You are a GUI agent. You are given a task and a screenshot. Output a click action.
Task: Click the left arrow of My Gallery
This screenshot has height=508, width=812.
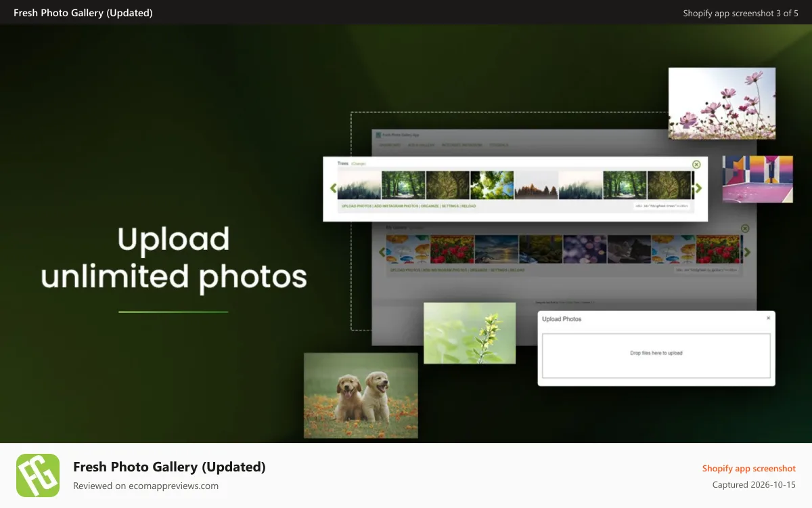click(382, 252)
